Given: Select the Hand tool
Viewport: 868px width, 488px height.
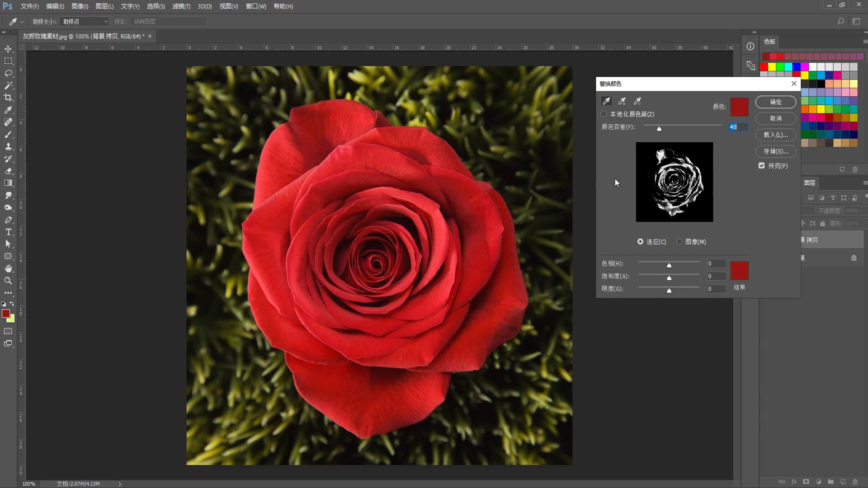Looking at the screenshot, I should (x=8, y=268).
